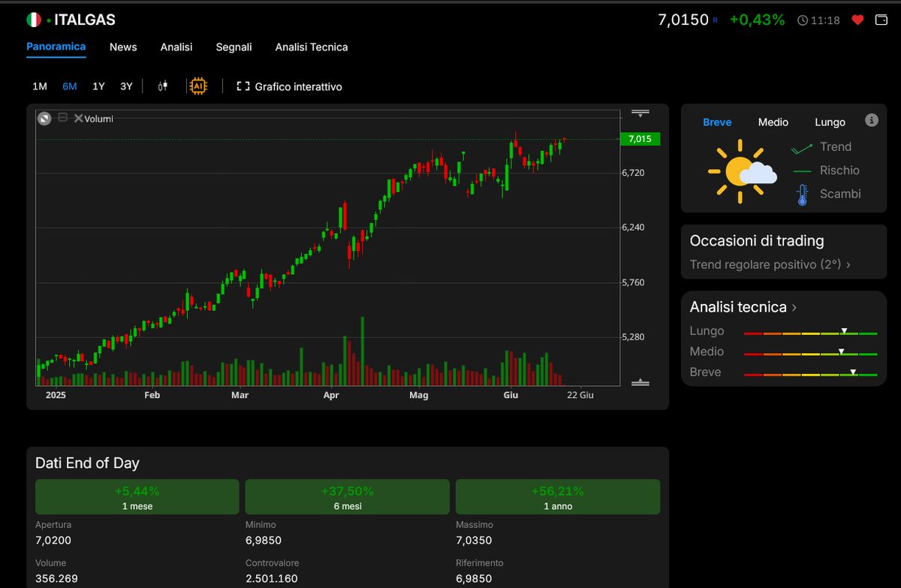Remove the Volumi indicator with the X
901x588 pixels.
[78, 118]
